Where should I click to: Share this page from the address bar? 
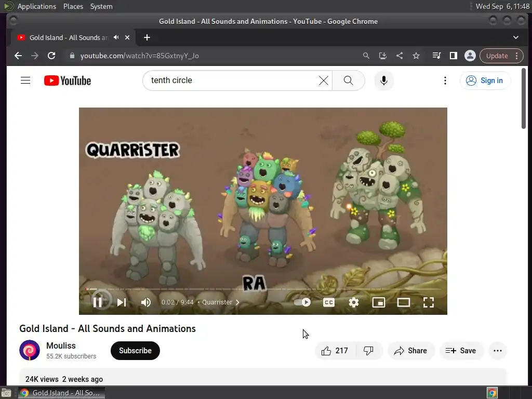[400, 56]
